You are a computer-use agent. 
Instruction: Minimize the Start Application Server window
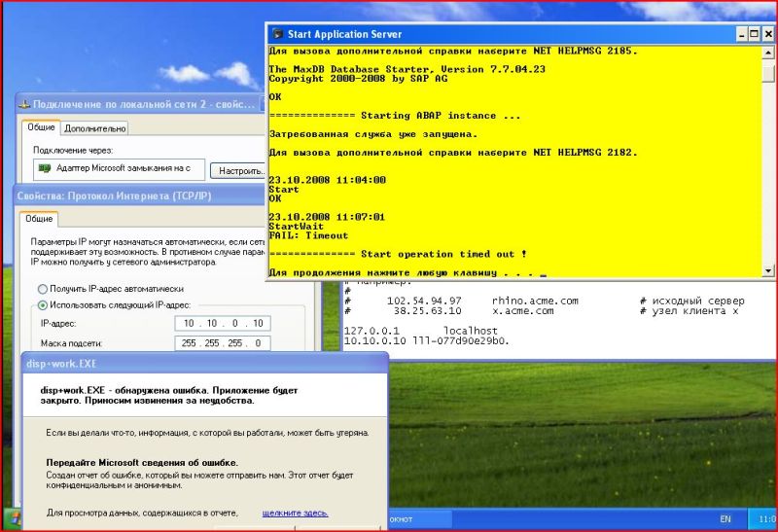(x=742, y=34)
